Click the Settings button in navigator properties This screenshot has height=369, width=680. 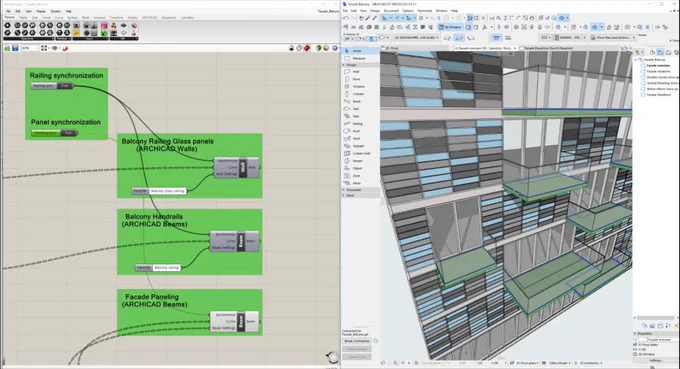pyautogui.click(x=655, y=360)
